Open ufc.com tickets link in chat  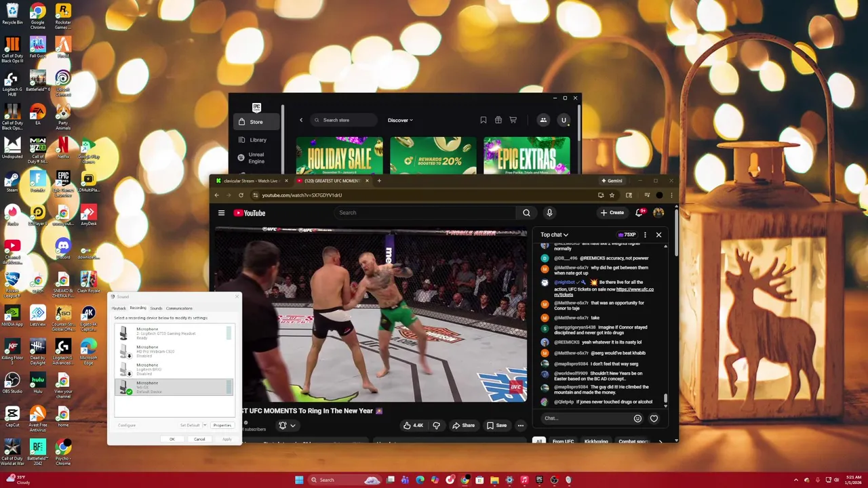pyautogui.click(x=604, y=292)
